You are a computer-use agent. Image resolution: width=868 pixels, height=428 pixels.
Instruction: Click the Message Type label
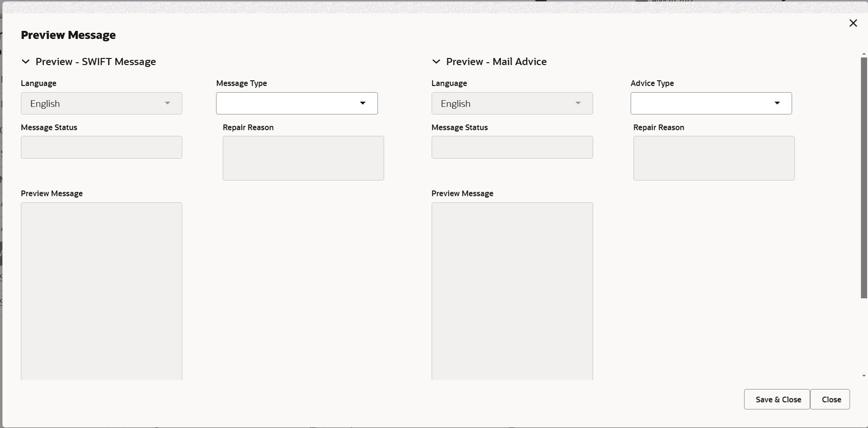242,83
